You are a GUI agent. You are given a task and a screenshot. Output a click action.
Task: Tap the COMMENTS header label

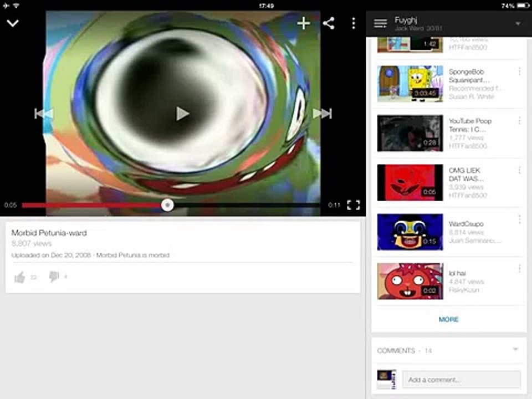pos(396,350)
